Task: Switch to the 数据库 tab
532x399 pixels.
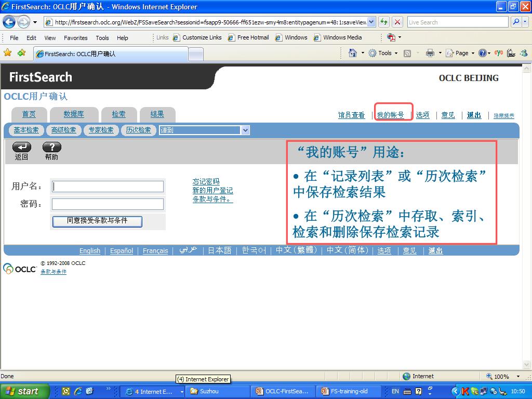Action: click(74, 114)
